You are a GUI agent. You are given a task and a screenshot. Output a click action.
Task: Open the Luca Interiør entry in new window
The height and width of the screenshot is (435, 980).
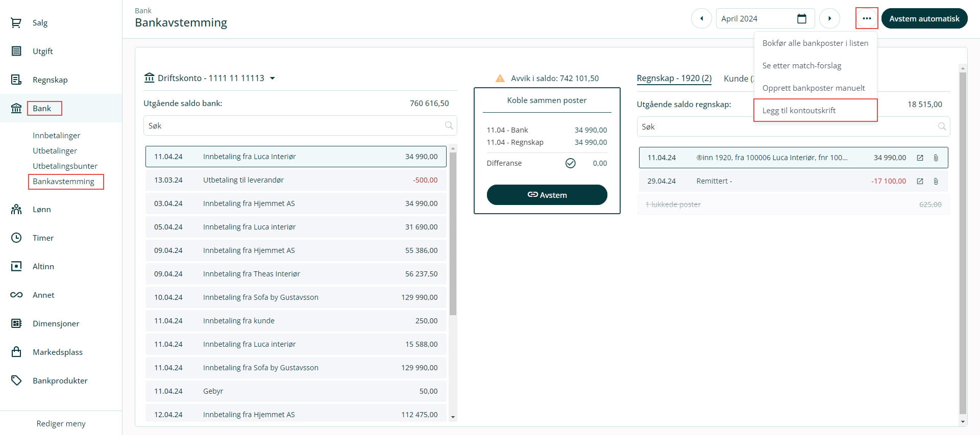click(920, 158)
